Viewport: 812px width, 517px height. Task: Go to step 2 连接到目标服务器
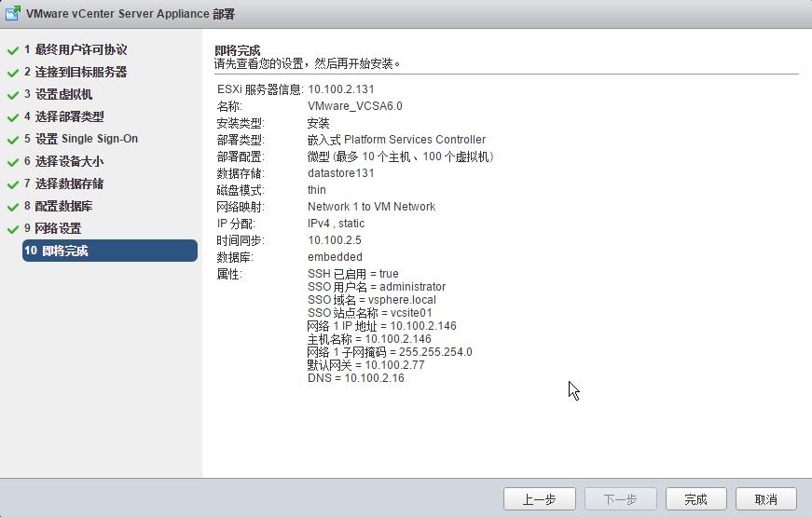[x=76, y=72]
